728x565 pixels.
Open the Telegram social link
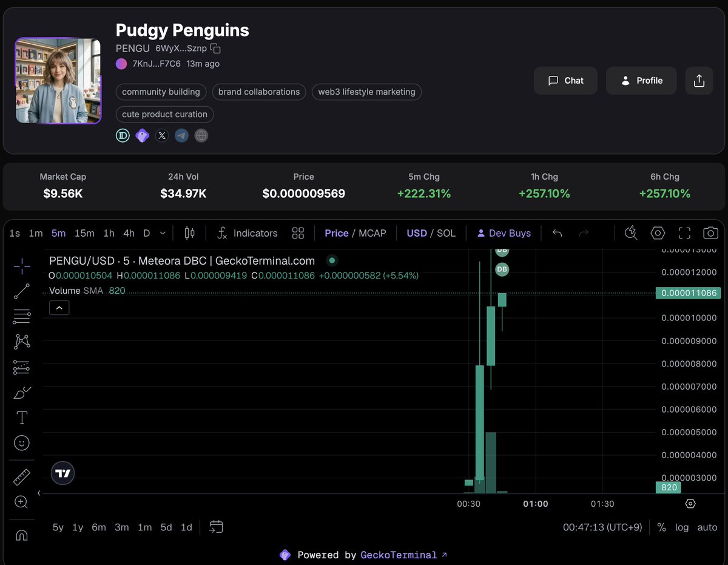click(181, 135)
